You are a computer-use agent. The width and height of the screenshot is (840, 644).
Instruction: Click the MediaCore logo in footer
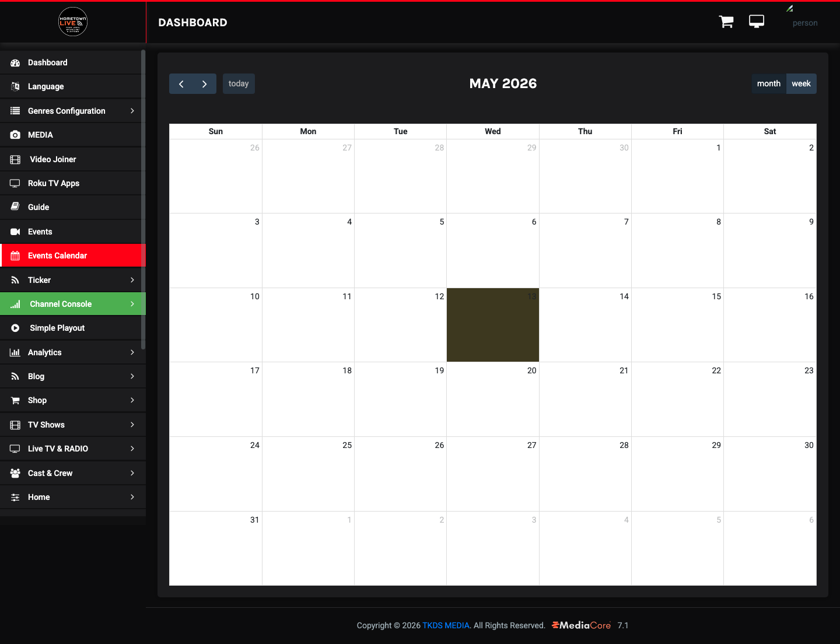pyautogui.click(x=581, y=625)
